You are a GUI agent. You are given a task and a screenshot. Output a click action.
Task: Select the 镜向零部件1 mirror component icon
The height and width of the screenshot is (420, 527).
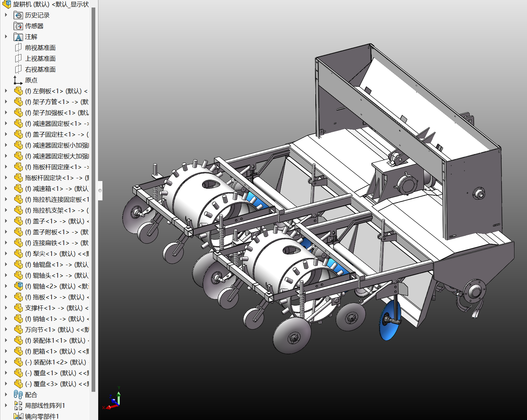pyautogui.click(x=18, y=416)
